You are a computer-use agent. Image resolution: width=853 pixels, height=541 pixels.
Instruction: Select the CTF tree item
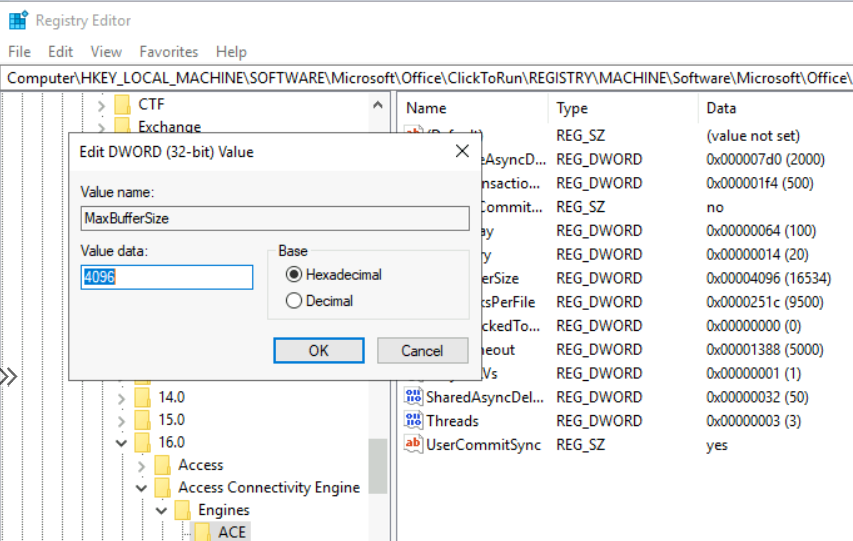click(x=151, y=104)
